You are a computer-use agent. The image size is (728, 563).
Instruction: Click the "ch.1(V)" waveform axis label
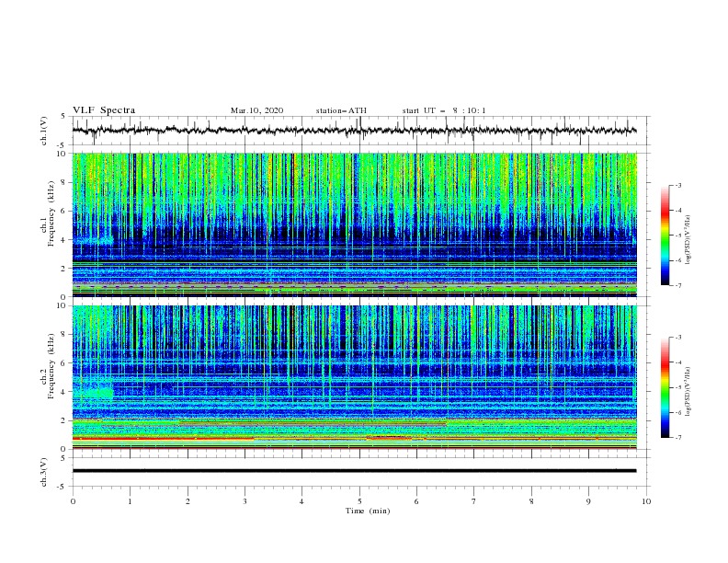coord(44,131)
